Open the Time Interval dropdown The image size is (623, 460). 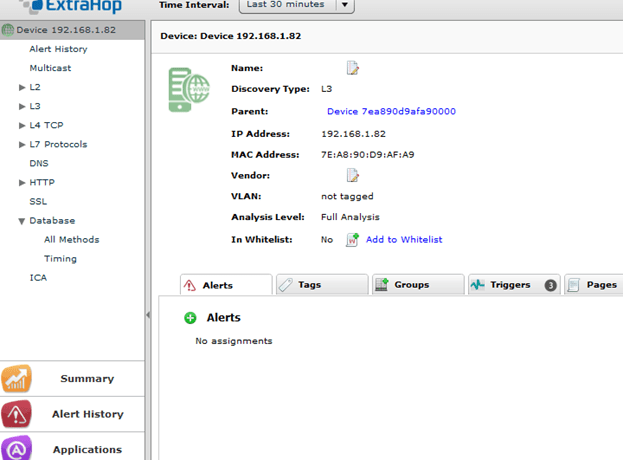[345, 5]
